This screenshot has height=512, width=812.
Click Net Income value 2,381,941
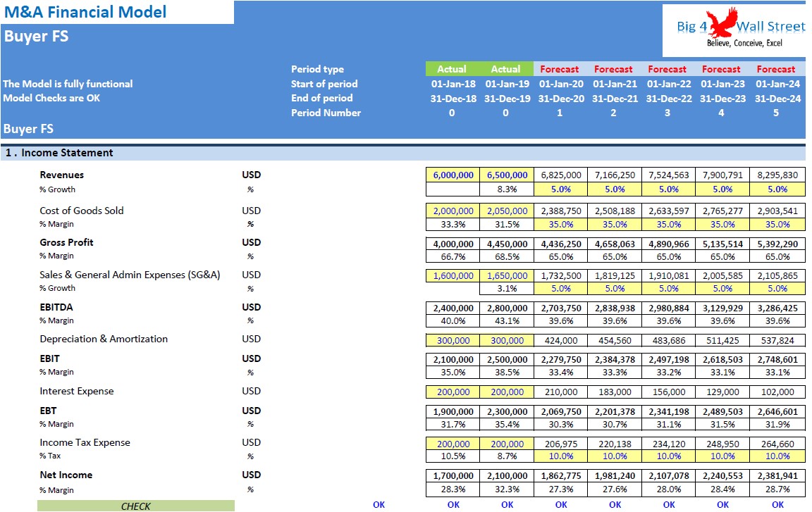pos(777,476)
